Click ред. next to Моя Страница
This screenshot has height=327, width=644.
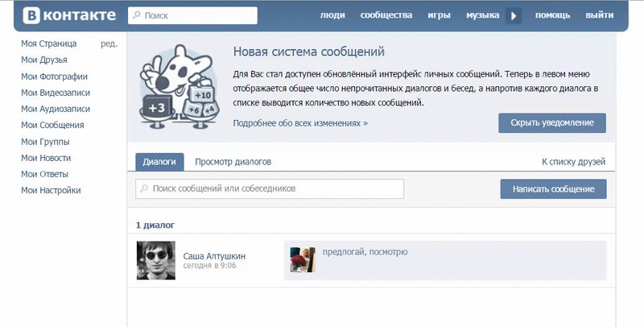click(x=109, y=44)
